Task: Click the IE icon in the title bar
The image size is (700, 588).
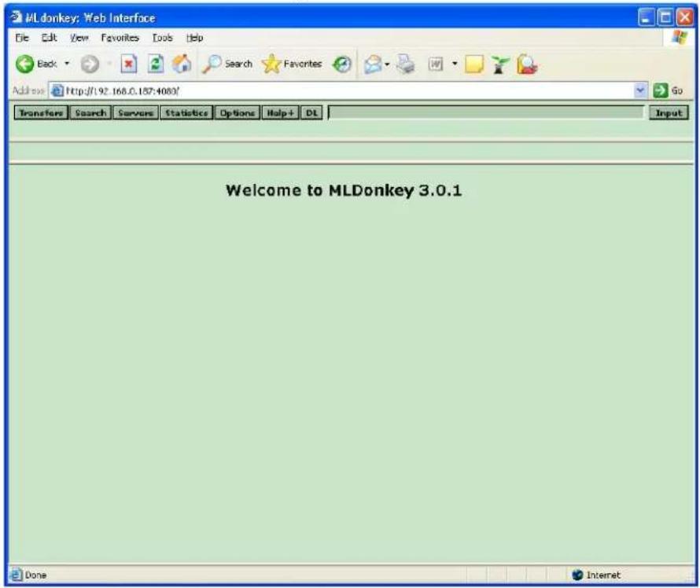Action: [16, 17]
